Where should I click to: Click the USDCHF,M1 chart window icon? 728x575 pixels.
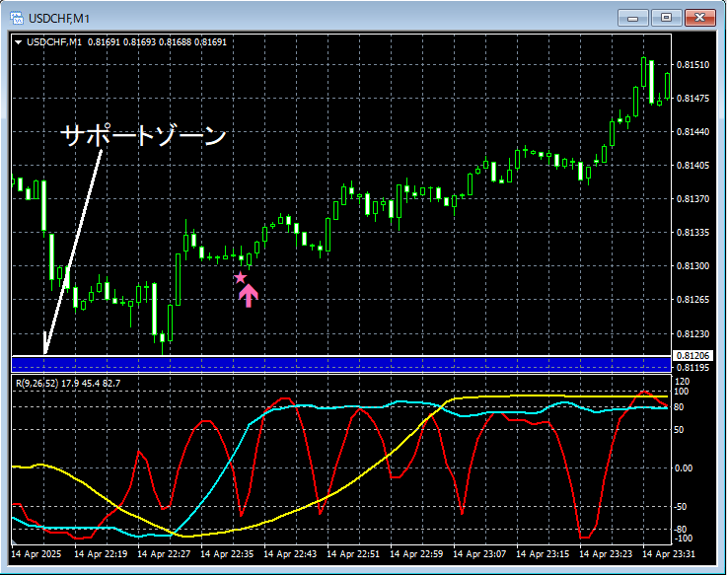17,18
